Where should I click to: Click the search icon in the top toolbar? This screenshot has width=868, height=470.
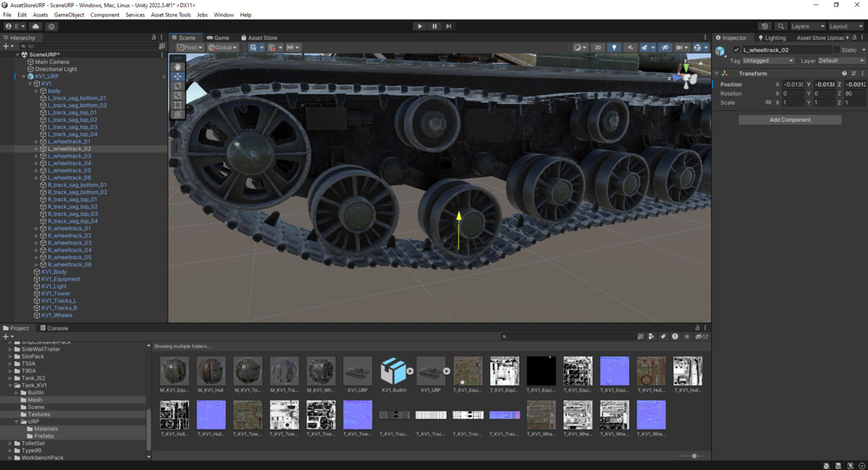[780, 26]
